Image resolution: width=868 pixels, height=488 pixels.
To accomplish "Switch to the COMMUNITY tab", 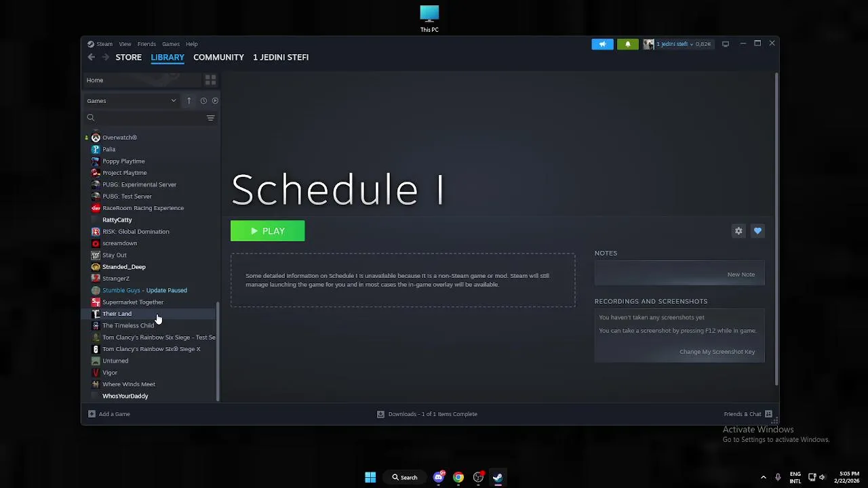I will 218,58.
